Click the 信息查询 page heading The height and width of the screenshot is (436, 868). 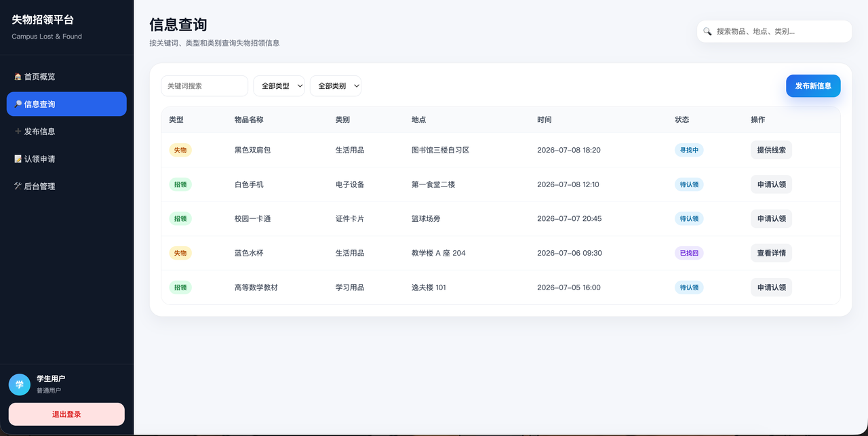pos(178,24)
